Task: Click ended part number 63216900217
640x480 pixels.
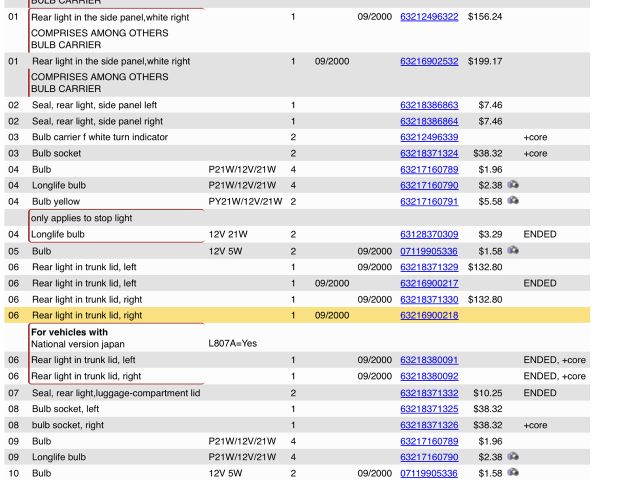Action: 429,283
